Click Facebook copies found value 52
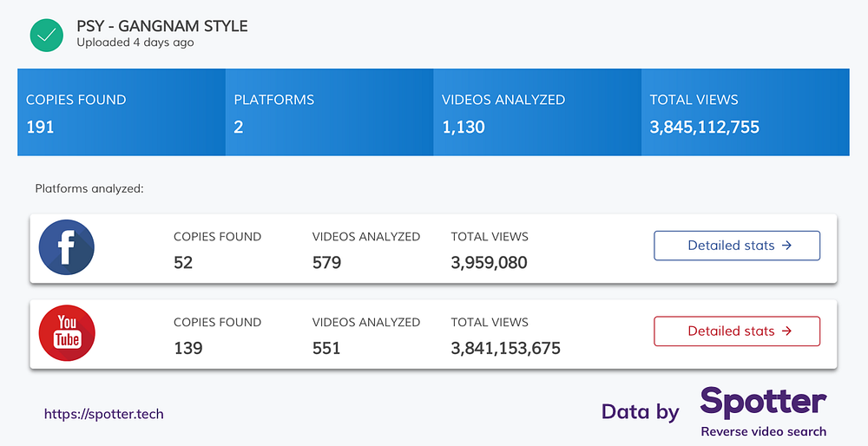The width and height of the screenshot is (868, 446). 183,262
